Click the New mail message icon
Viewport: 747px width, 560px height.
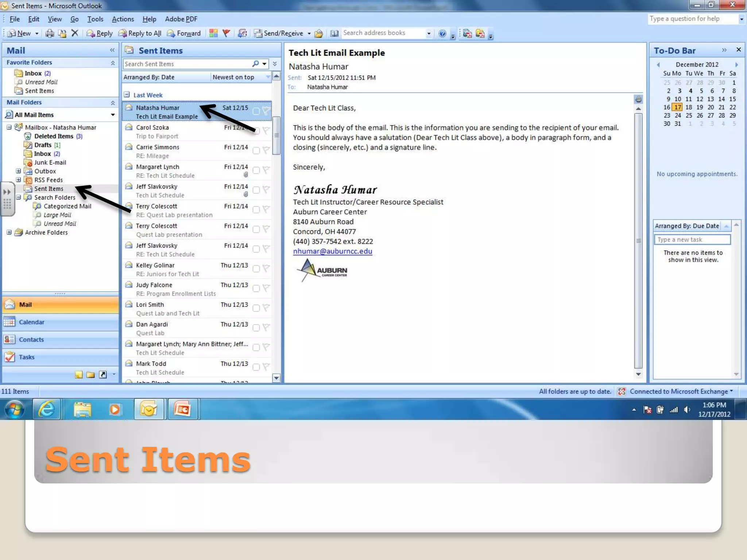click(19, 33)
